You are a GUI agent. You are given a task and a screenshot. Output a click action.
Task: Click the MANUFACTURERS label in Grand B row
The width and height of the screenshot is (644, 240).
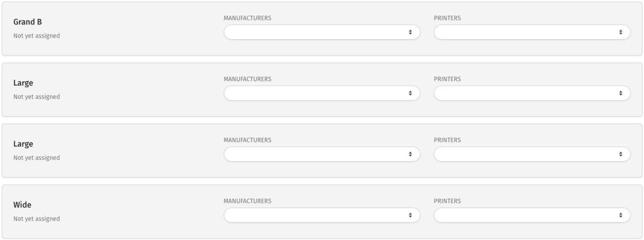pyautogui.click(x=247, y=18)
